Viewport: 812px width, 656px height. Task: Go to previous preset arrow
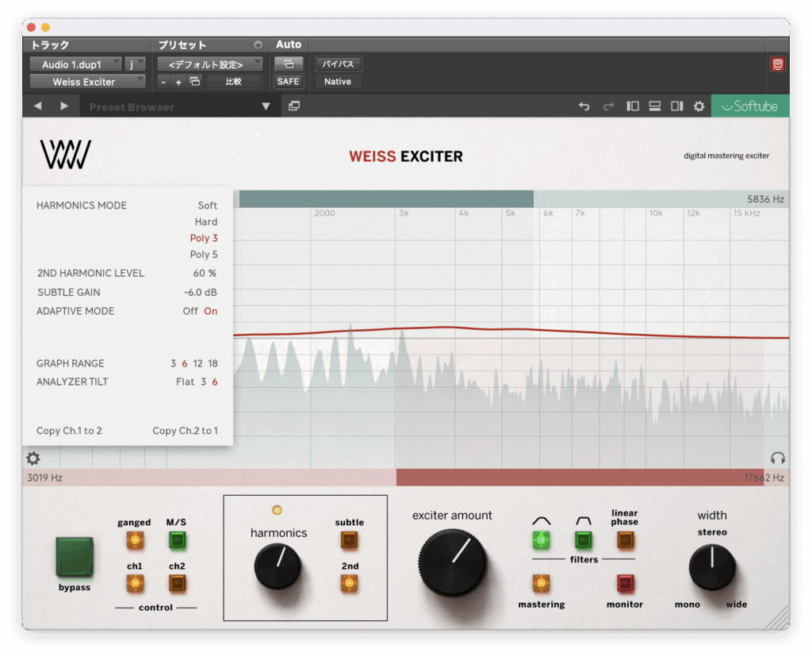click(x=38, y=106)
